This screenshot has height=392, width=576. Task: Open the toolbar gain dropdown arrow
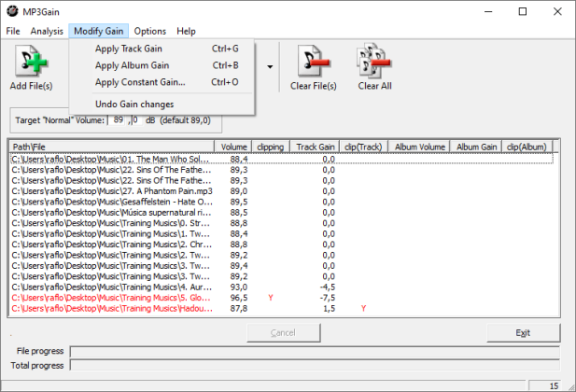270,67
